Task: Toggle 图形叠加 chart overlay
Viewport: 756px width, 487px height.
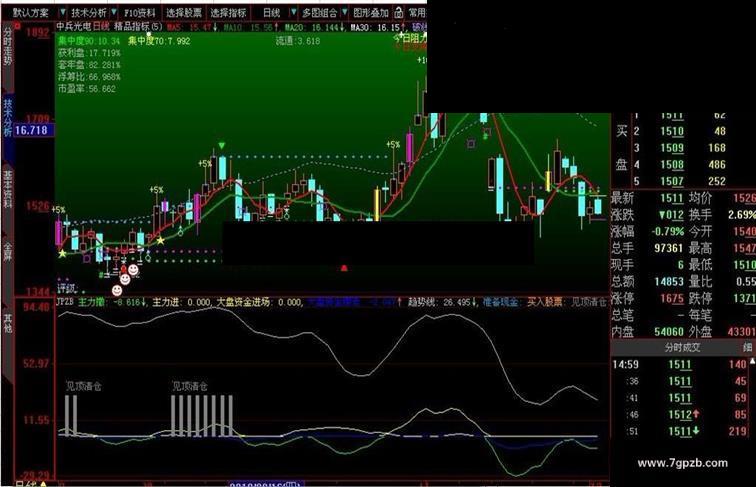Action: click(371, 13)
